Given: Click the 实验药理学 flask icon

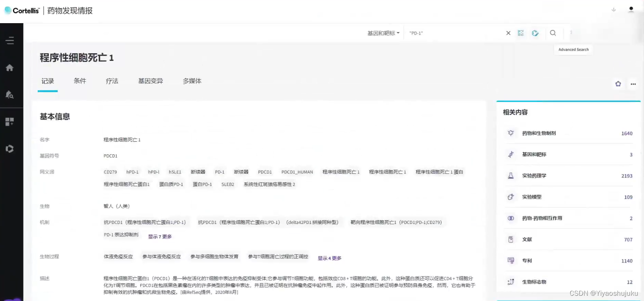Looking at the screenshot, I should pos(511,175).
